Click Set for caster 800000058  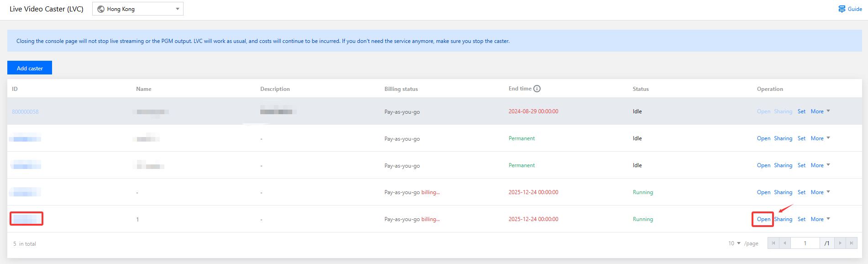[801, 111]
